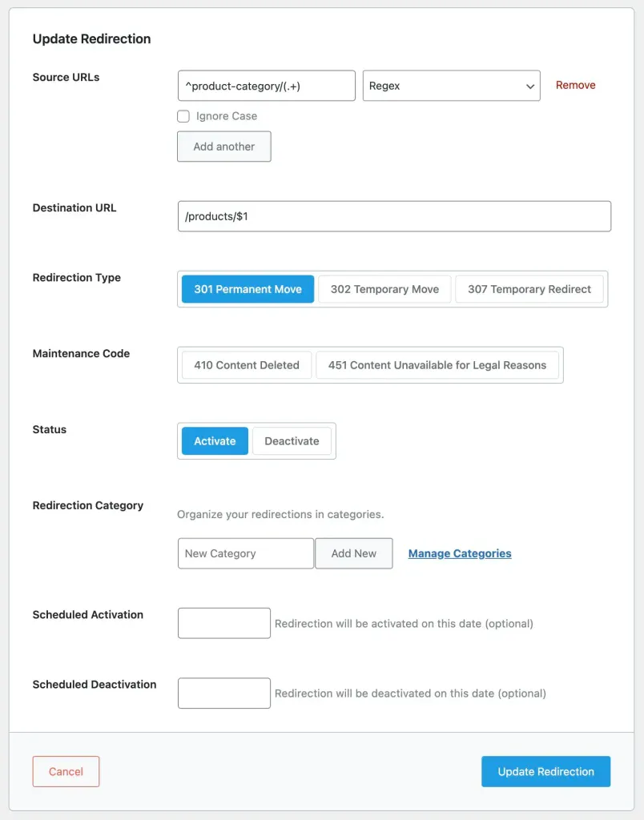Screen dimensions: 644x820
Task: Set status to Activate
Action: point(215,441)
